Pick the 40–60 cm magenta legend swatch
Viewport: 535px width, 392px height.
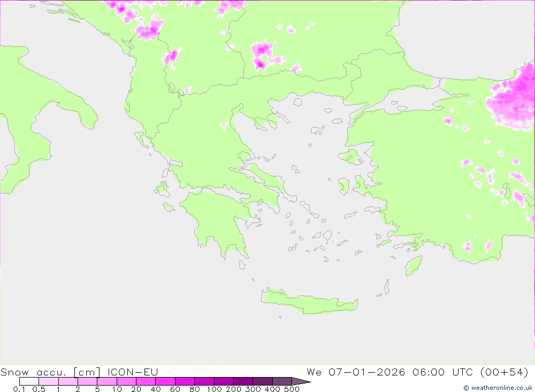pos(165,381)
